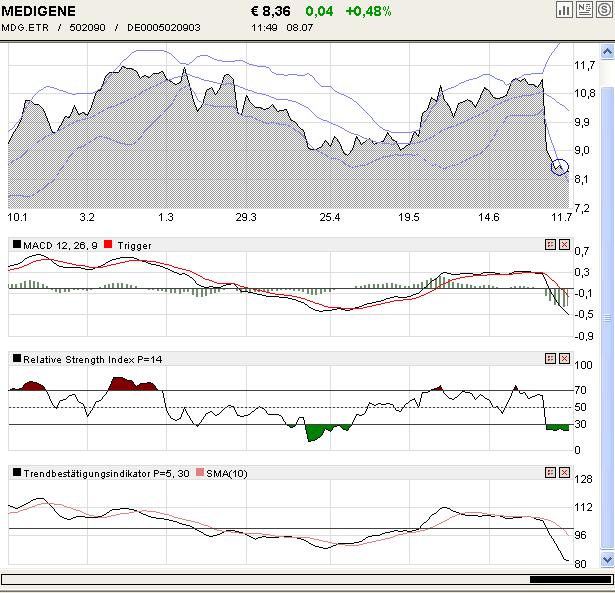
Task: Open the news icon in header
Action: [x=583, y=9]
